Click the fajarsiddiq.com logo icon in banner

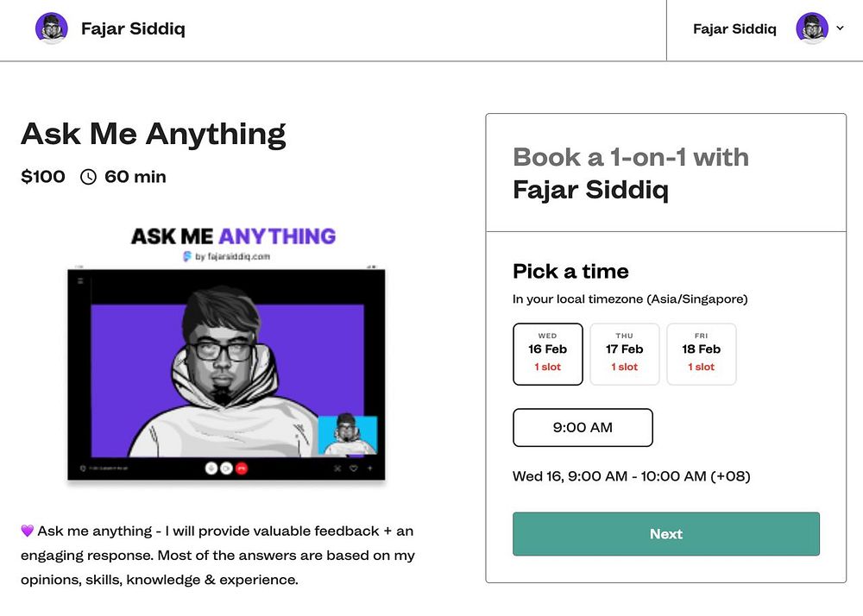coord(187,256)
